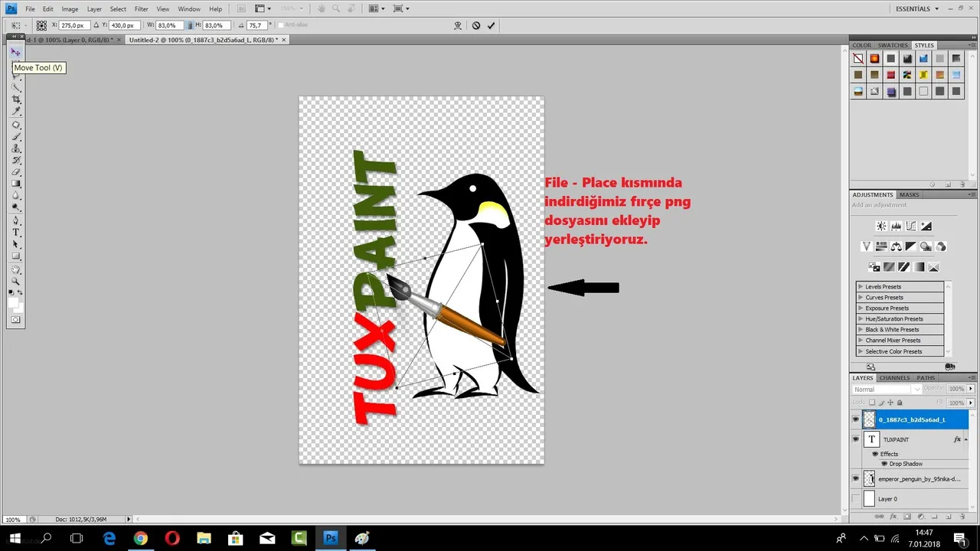Screen dimensions: 980x551
Task: Open the Filter menu
Action: pos(142,8)
